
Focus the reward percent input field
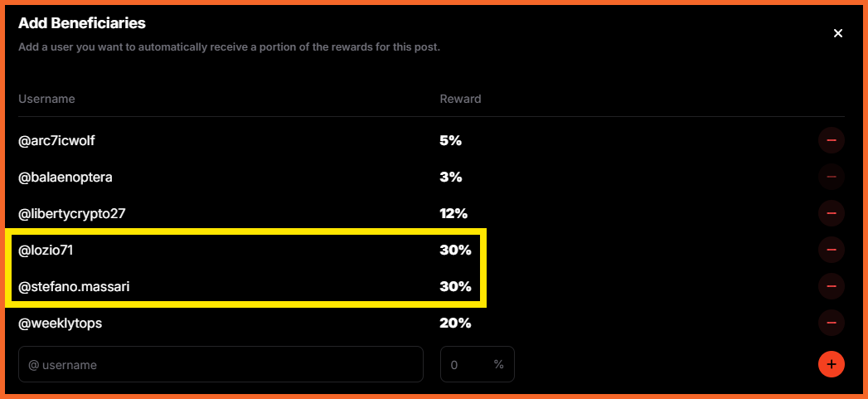click(x=478, y=365)
